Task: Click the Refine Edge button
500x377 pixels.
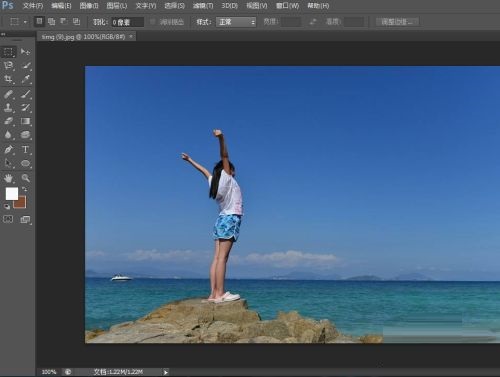Action: pyautogui.click(x=397, y=22)
